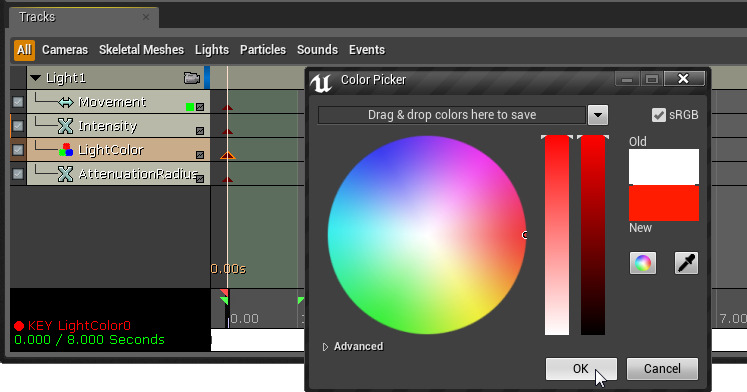747x392 pixels.
Task: Click the value brightness slider bar
Action: click(593, 235)
